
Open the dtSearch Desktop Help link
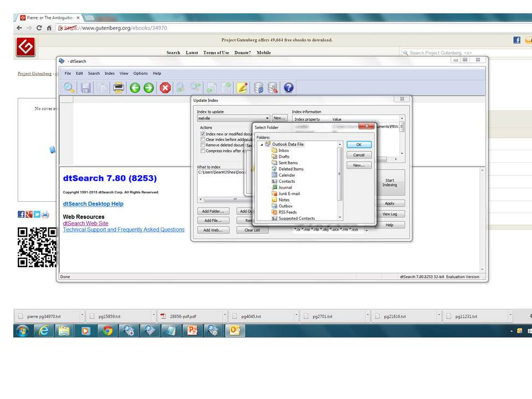[93, 203]
